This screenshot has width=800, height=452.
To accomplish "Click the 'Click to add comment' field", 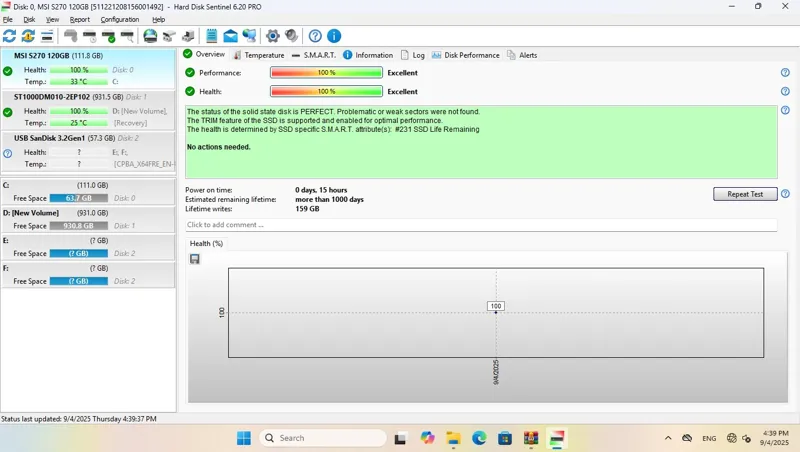I will coord(480,225).
